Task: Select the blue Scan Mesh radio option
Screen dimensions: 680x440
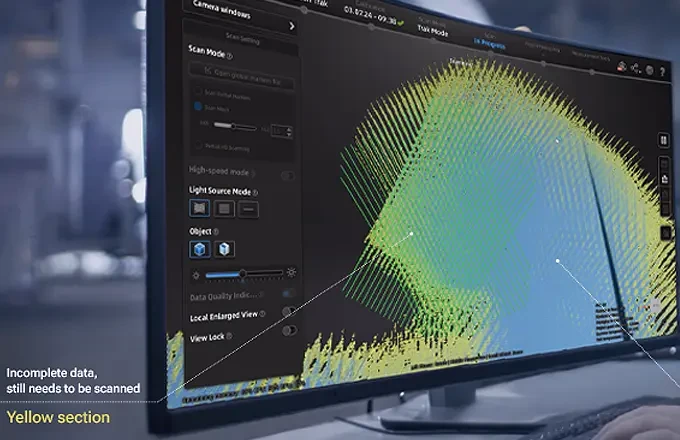Action: [x=198, y=106]
